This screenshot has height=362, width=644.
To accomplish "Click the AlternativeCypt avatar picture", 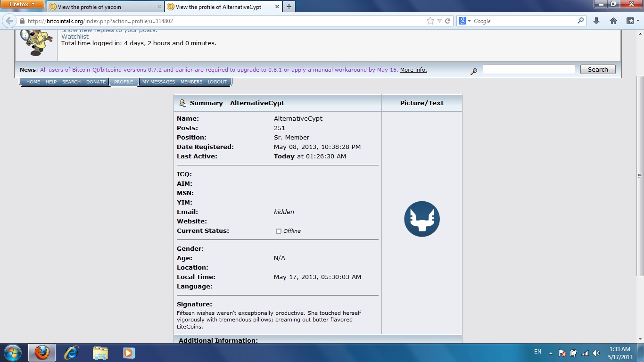I will [422, 219].
